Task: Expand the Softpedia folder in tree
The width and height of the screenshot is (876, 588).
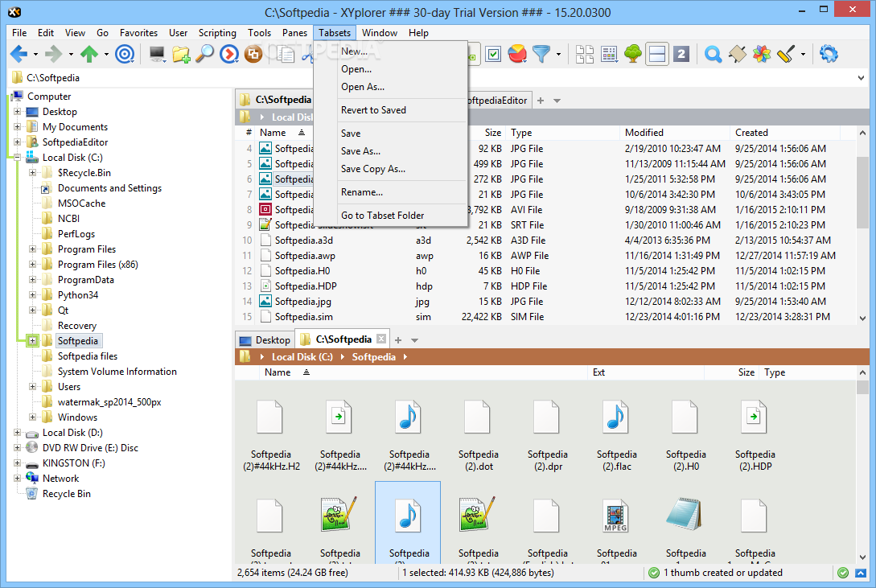Action: click(x=32, y=340)
